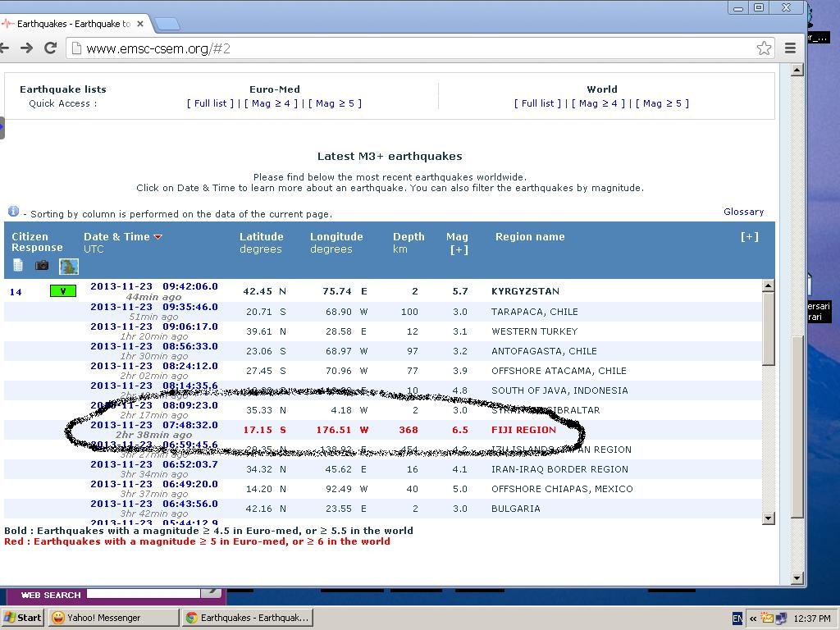Viewport: 840px width, 630px height.
Task: Sort by Date & Time using red arrow
Action: coord(158,237)
